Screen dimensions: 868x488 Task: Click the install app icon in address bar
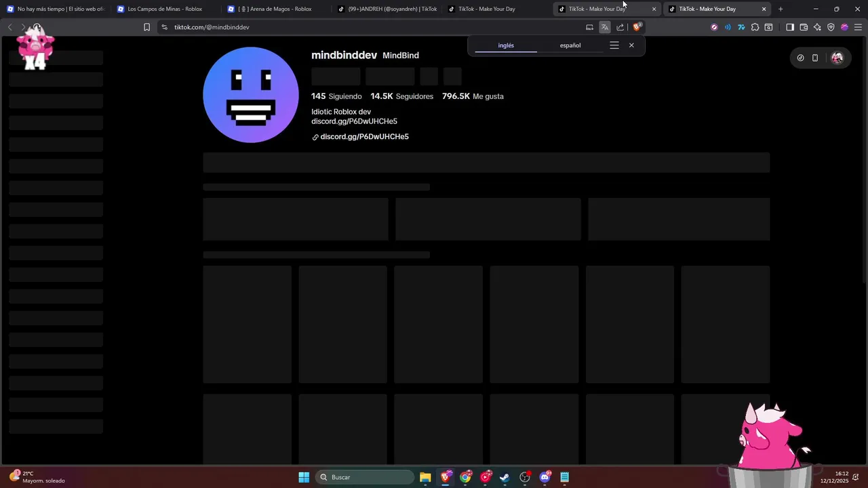point(589,27)
